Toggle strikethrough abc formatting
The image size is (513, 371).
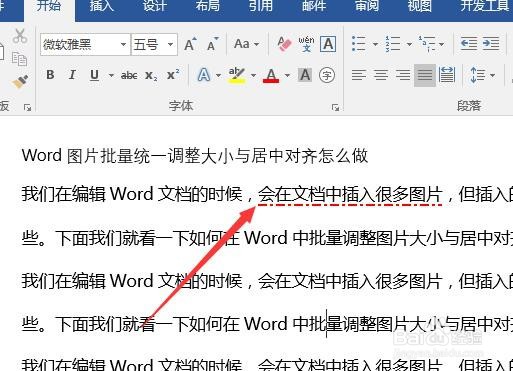tap(129, 76)
